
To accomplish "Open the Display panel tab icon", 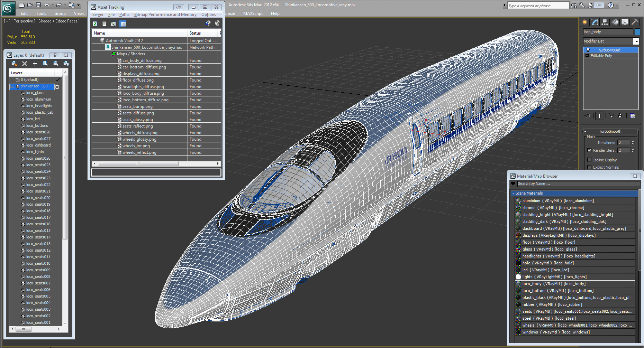I will 625,22.
